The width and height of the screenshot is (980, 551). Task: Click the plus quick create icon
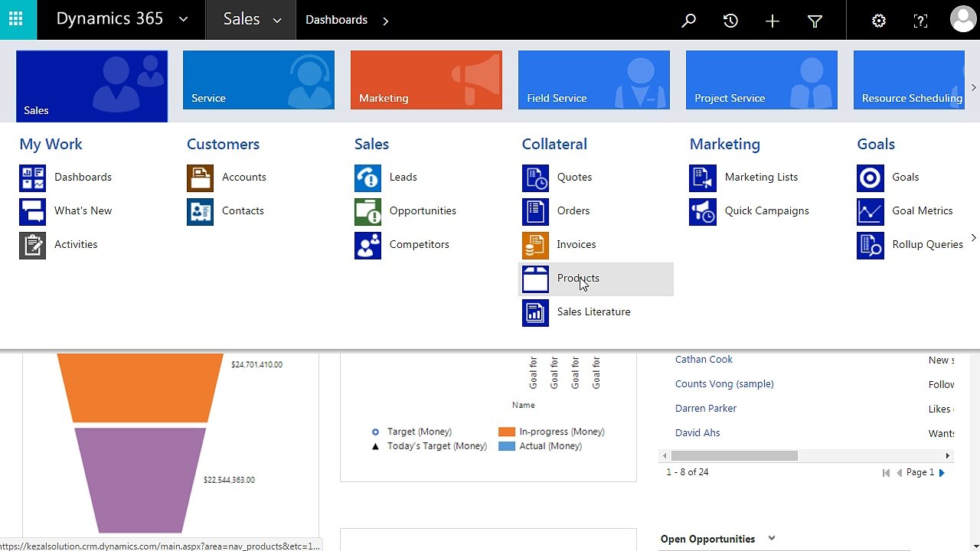pos(772,21)
